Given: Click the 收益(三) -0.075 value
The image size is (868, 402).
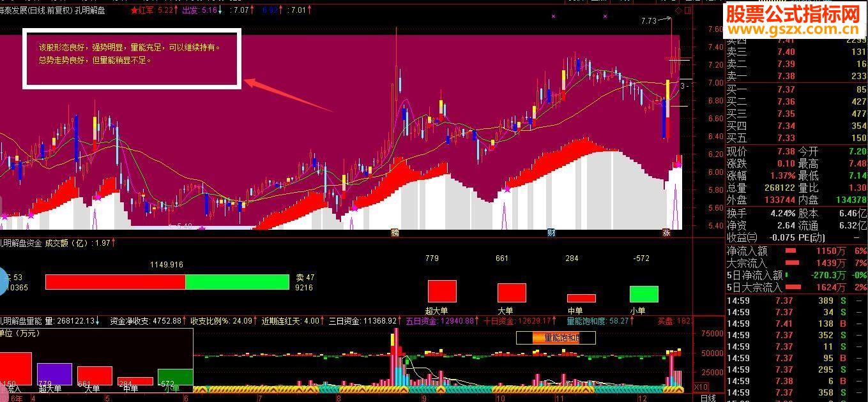Looking at the screenshot, I should click(781, 237).
